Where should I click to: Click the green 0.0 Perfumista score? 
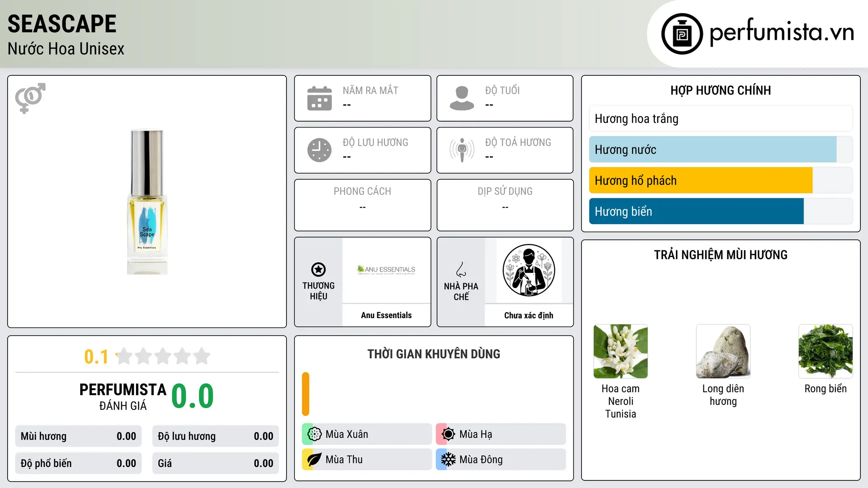(x=192, y=396)
